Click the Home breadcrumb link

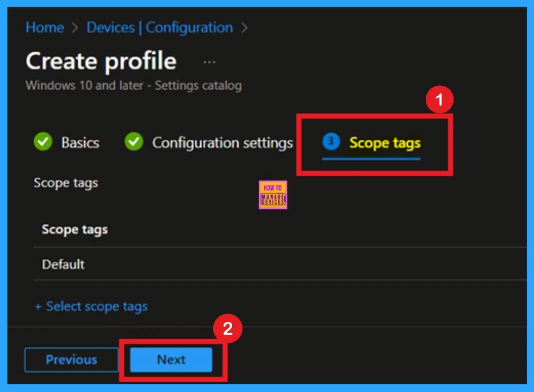coord(44,27)
